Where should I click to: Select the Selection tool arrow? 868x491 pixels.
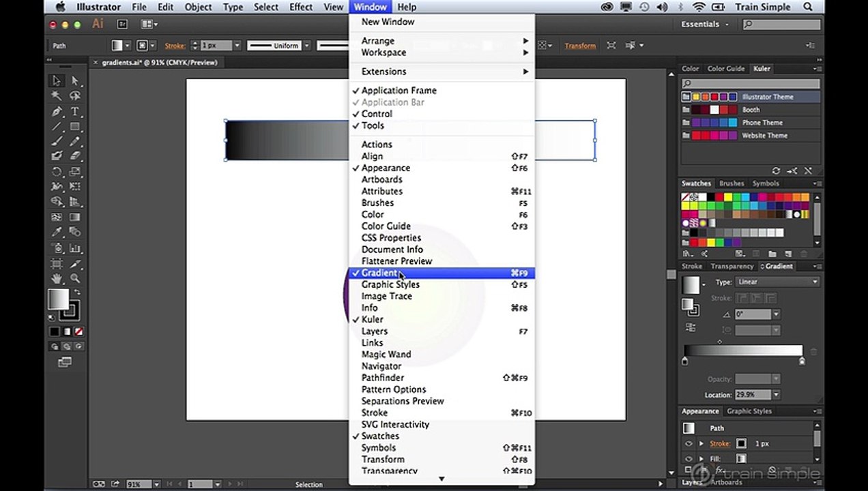[57, 80]
